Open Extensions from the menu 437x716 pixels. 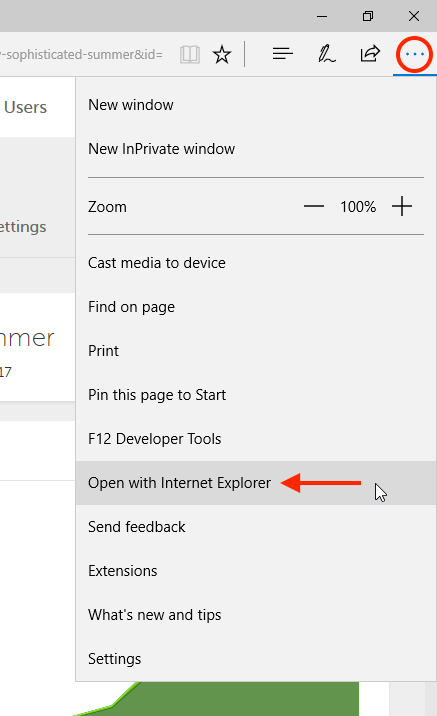[256, 571]
